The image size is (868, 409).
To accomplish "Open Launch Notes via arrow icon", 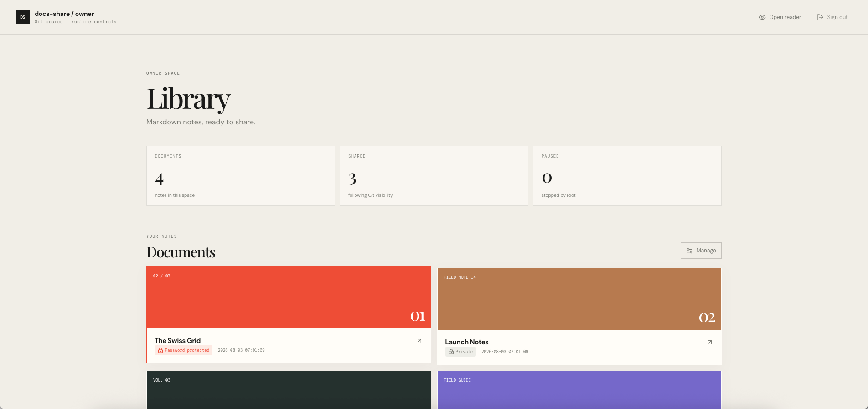I will [710, 342].
